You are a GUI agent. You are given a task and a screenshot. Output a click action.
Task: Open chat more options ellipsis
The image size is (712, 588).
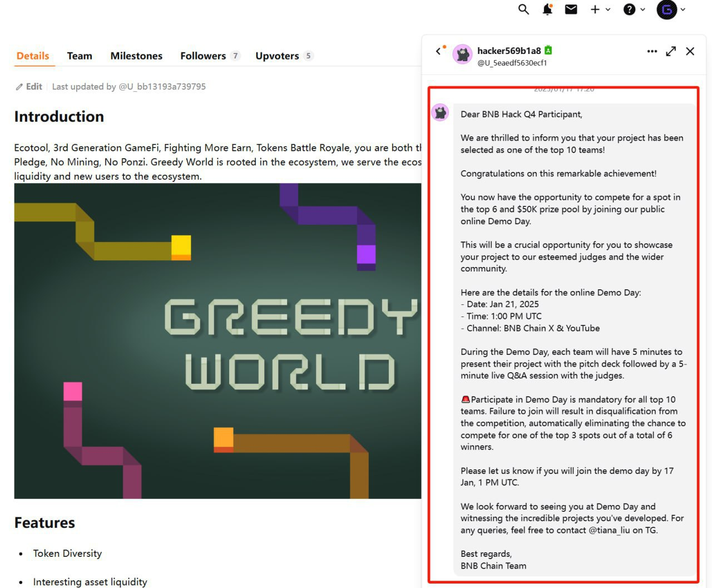point(652,51)
